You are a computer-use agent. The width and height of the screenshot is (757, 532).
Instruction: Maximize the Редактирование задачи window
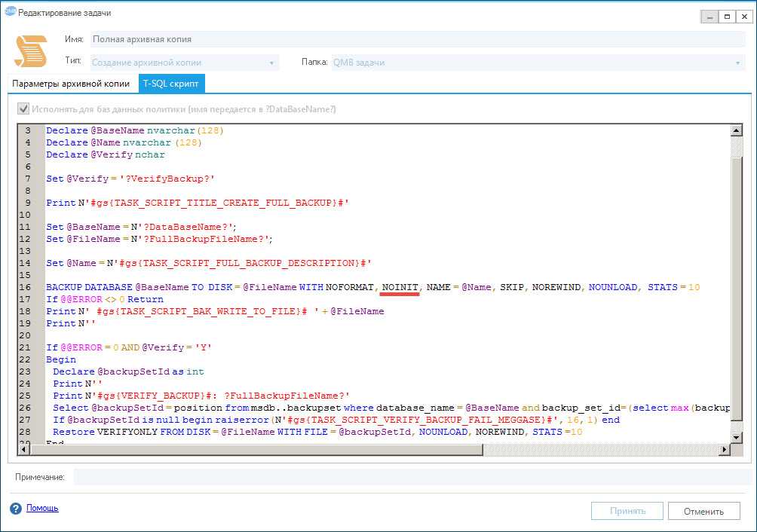[x=727, y=17]
